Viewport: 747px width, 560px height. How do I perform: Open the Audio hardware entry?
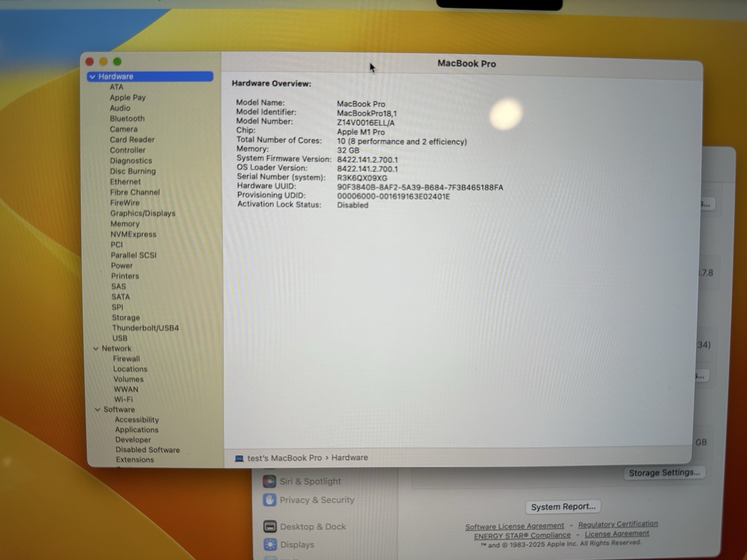(x=120, y=108)
